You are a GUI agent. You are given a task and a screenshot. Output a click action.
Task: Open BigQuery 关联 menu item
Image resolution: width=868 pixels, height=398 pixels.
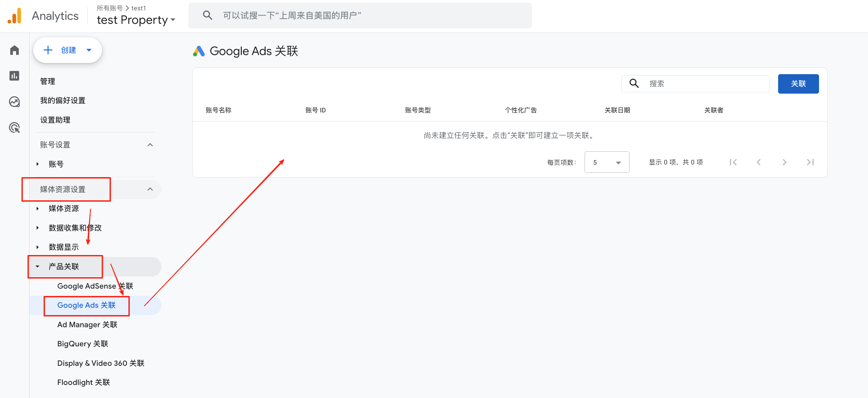pos(83,343)
